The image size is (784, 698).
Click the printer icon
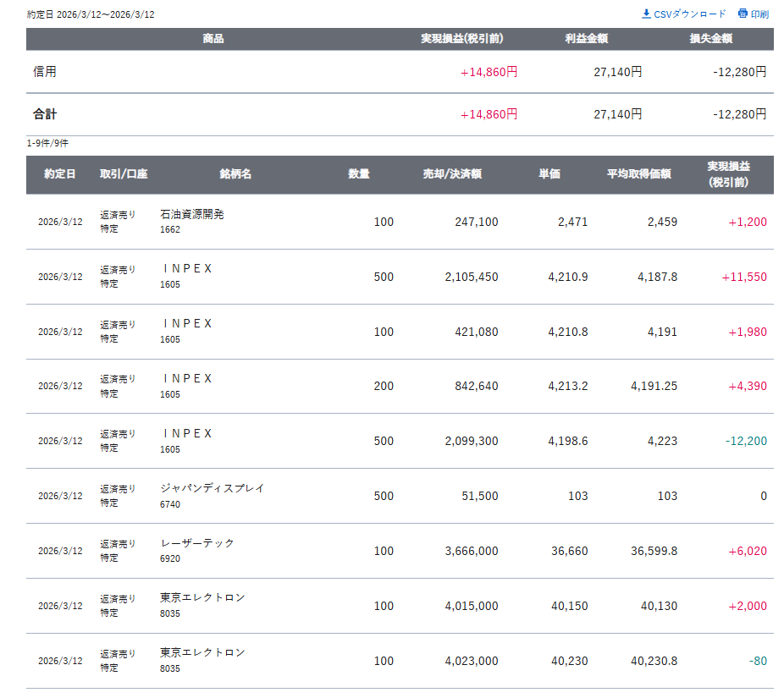(x=743, y=14)
